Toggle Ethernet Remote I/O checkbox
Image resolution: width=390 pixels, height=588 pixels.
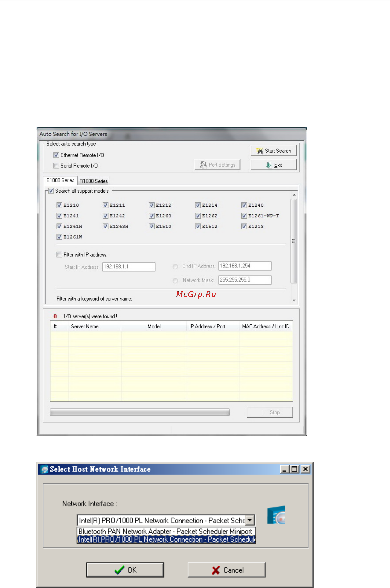[x=56, y=155]
